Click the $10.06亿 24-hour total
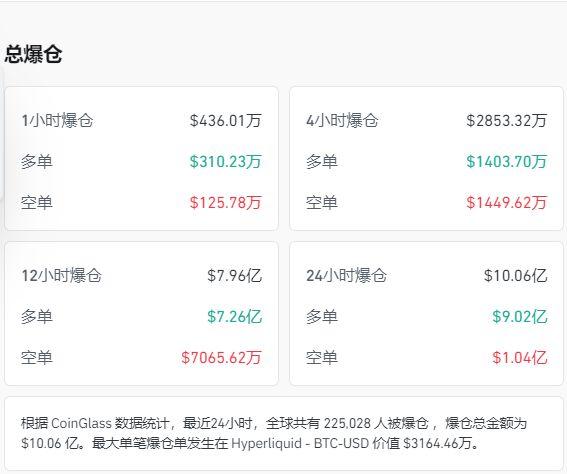Viewport: 567px width, 474px height. (516, 276)
